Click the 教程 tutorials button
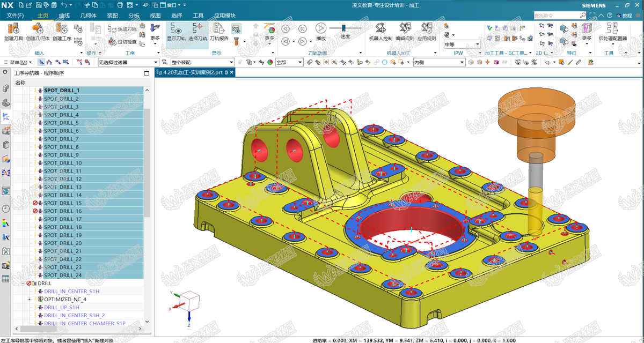The height and width of the screenshot is (343, 644). [624, 16]
